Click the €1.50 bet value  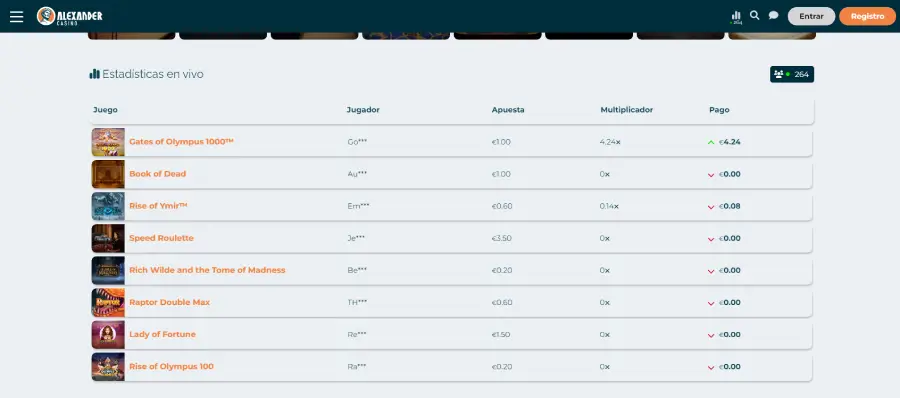pos(501,335)
